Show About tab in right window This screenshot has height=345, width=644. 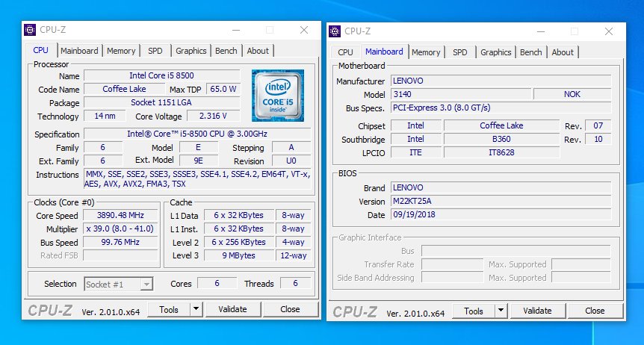pyautogui.click(x=563, y=52)
